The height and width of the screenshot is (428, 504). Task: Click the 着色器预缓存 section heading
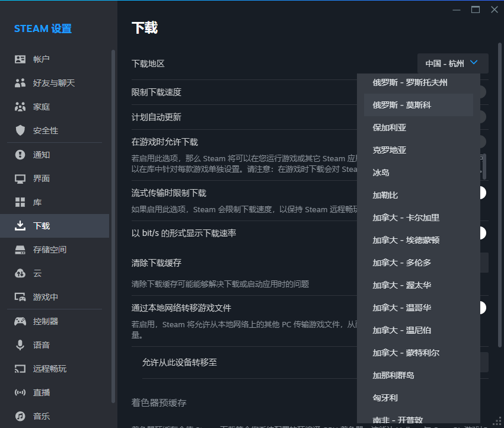point(159,403)
